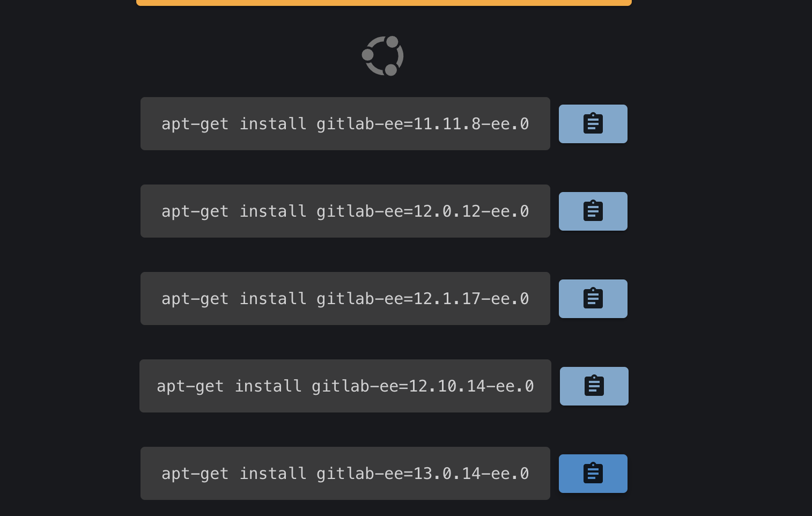The width and height of the screenshot is (812, 516).
Task: Copy the gitlab-ee=12.10.14 install command
Action: [593, 386]
